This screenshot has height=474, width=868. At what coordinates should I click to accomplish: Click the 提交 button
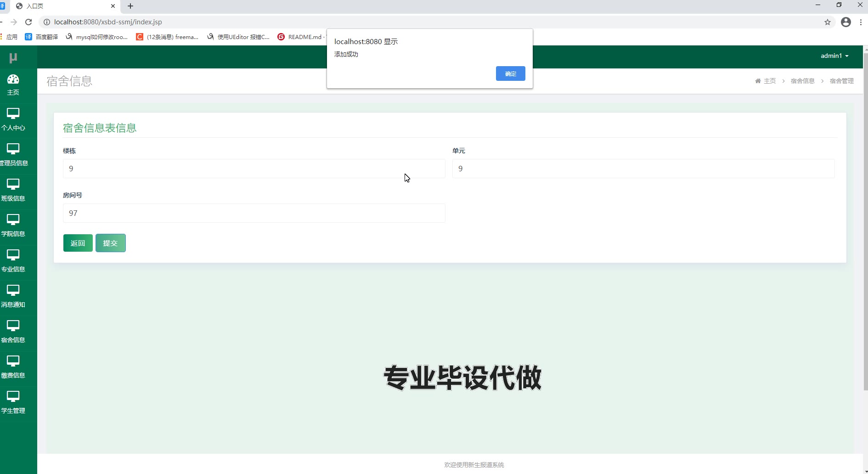coord(110,243)
